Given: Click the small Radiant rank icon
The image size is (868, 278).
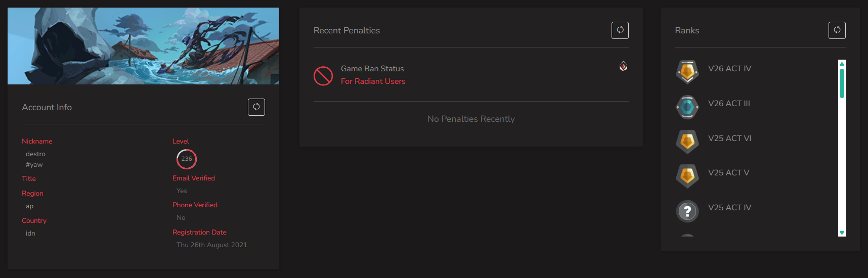Looking at the screenshot, I should pyautogui.click(x=624, y=66).
